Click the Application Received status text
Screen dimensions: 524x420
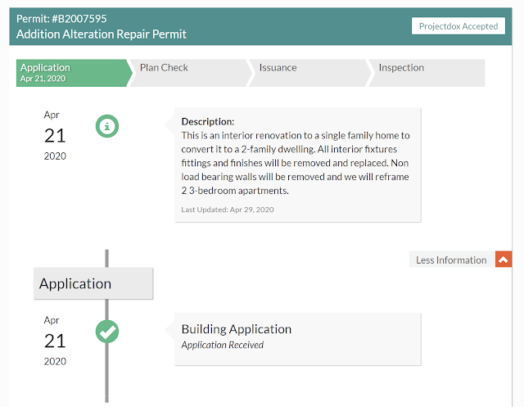pyautogui.click(x=222, y=345)
